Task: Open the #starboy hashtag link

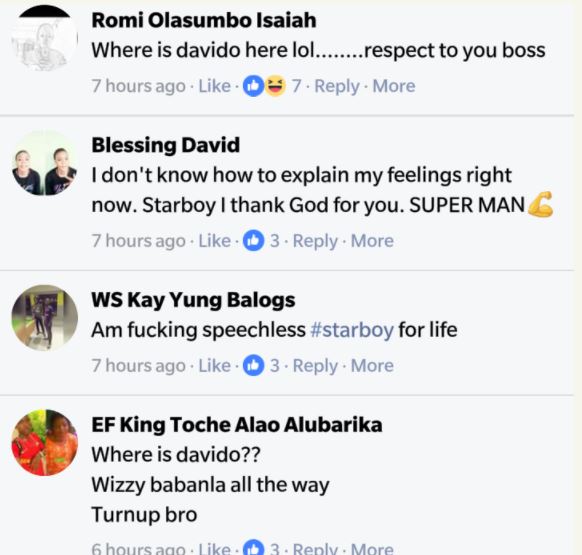Action: coord(352,330)
